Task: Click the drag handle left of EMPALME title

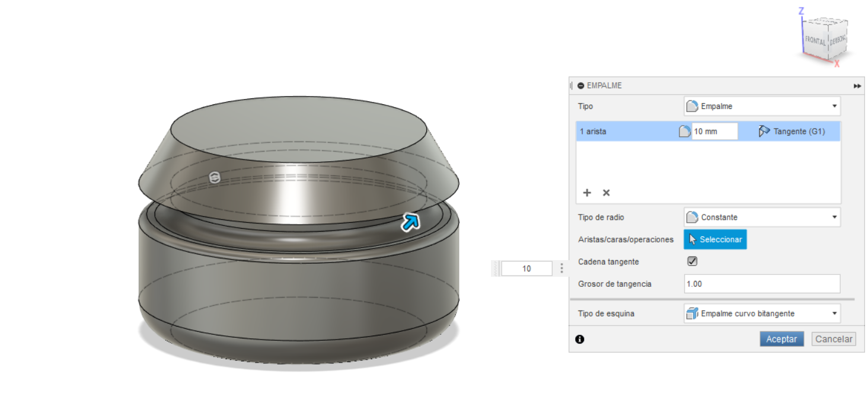Action: pos(571,86)
